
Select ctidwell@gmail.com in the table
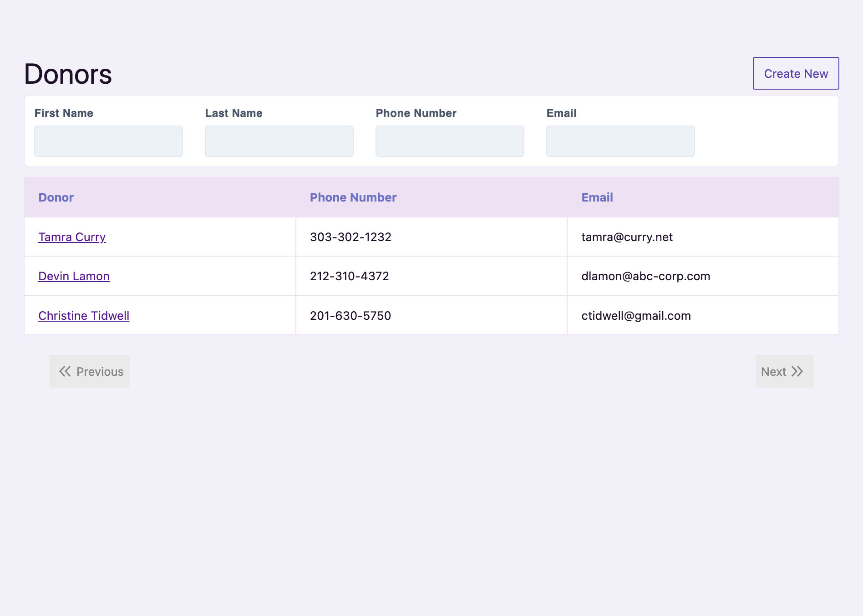coord(636,315)
